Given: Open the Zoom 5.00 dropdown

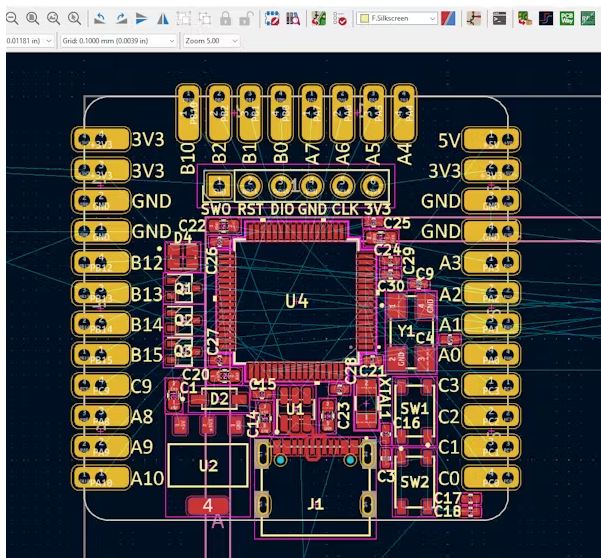Looking at the screenshot, I should (x=211, y=40).
